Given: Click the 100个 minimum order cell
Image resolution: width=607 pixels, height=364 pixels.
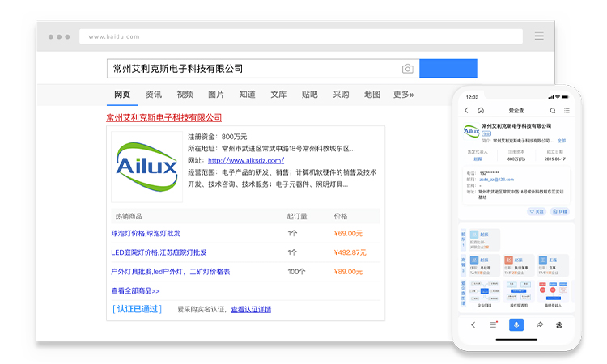Looking at the screenshot, I should 296,272.
